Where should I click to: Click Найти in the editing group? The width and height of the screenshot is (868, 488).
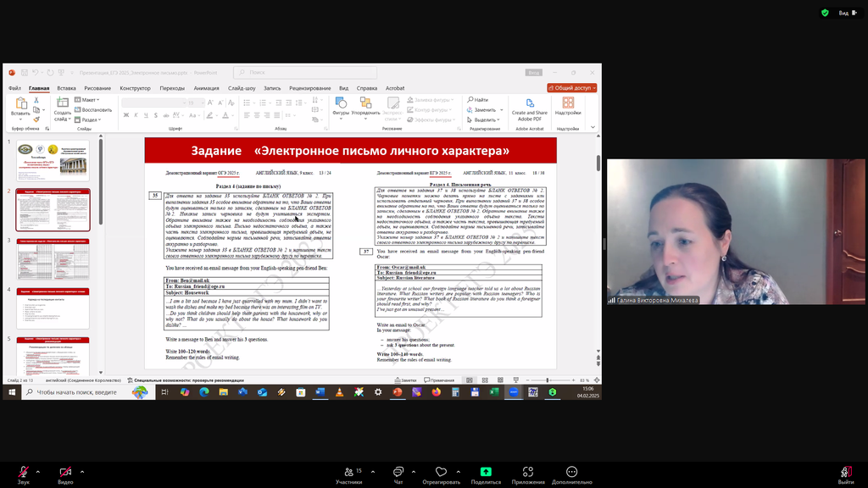pos(478,100)
